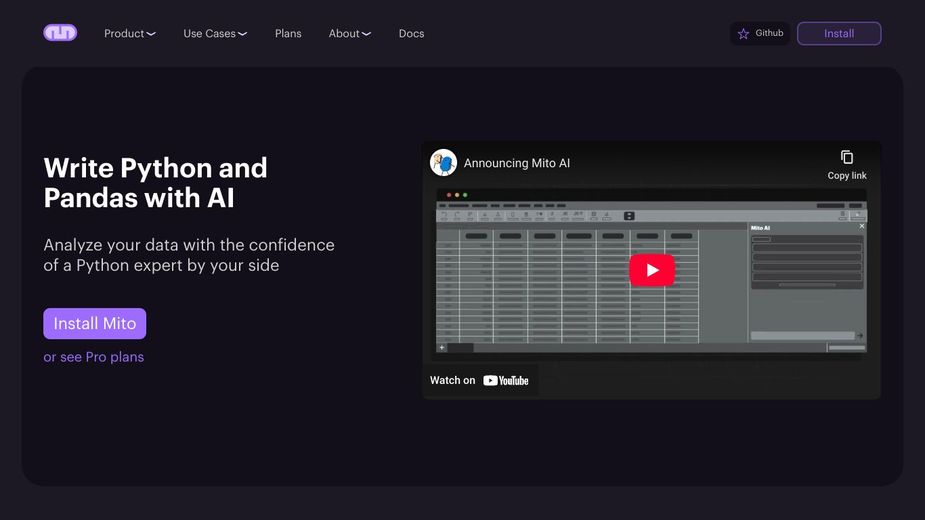Expand the Product dropdown menu
The image size is (925, 520).
click(x=129, y=34)
